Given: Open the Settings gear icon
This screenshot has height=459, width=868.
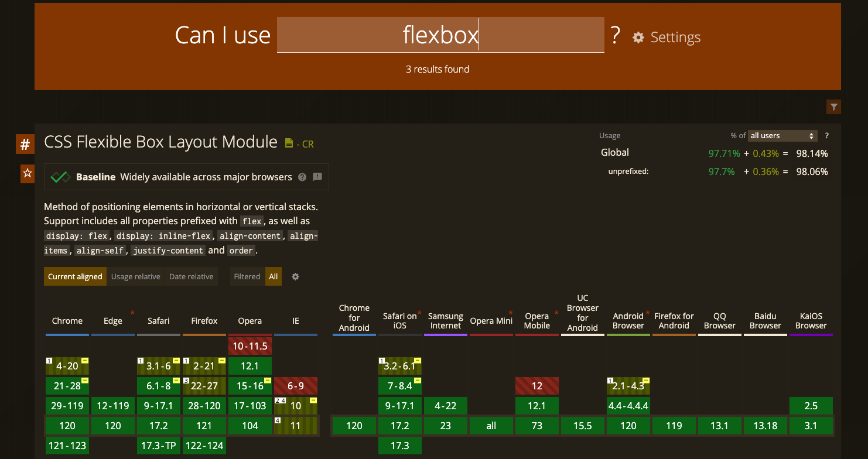Looking at the screenshot, I should pyautogui.click(x=638, y=37).
